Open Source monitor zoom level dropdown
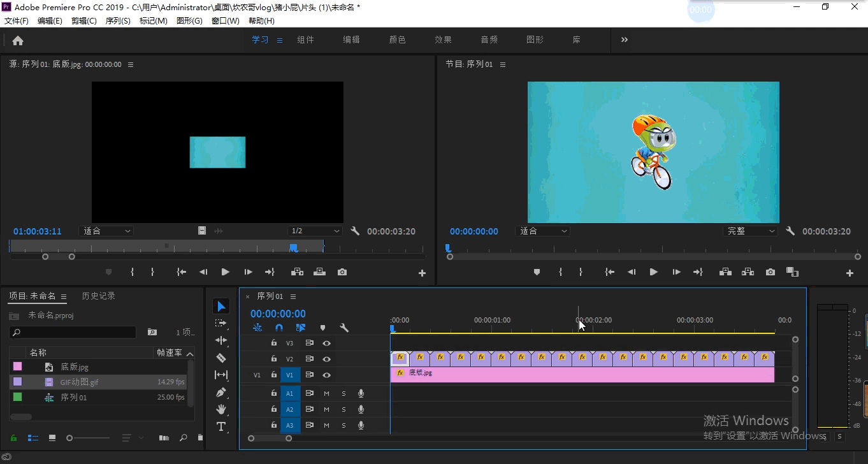868x464 pixels. click(x=106, y=231)
